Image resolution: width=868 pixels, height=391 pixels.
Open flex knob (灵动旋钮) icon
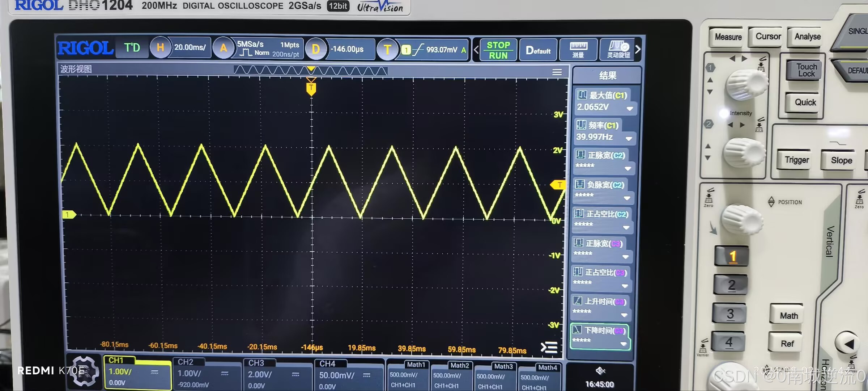coord(618,50)
